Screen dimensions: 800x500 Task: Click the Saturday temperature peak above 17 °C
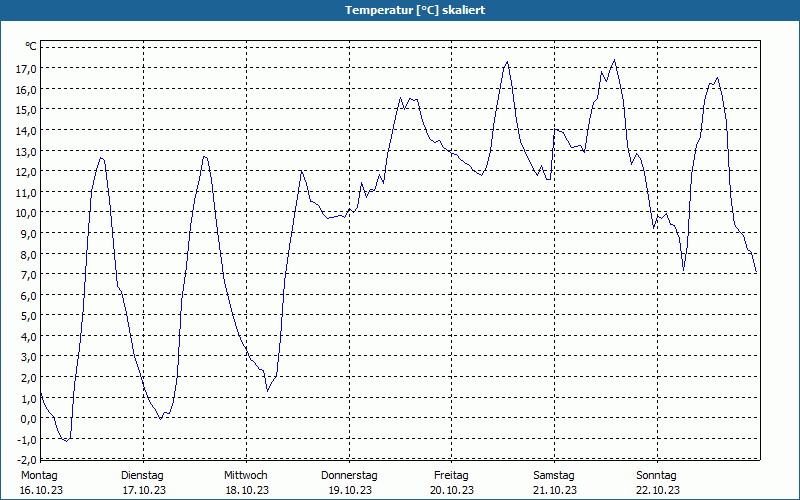click(614, 60)
